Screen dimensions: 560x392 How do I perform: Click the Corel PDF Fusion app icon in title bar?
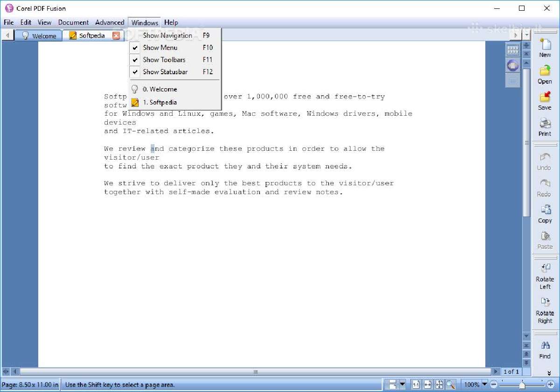(x=8, y=8)
